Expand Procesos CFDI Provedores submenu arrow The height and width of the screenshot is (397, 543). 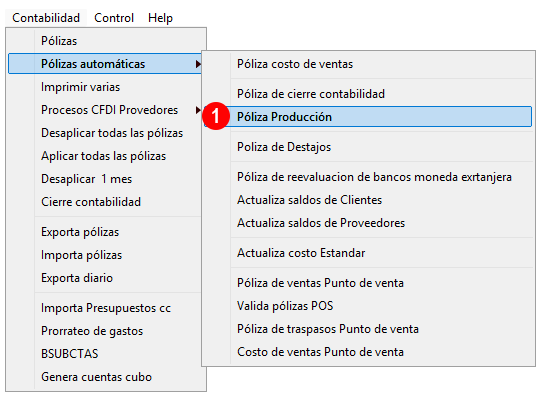(x=198, y=110)
